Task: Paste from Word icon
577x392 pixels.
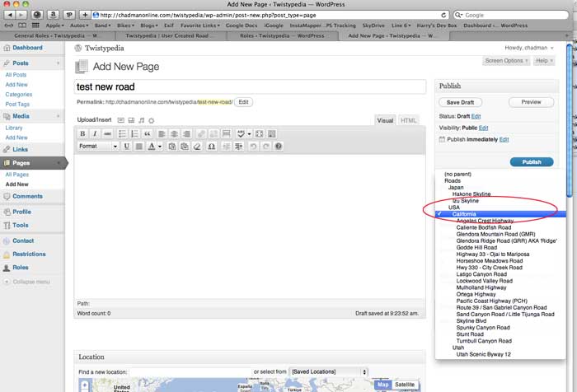Action: click(185, 147)
